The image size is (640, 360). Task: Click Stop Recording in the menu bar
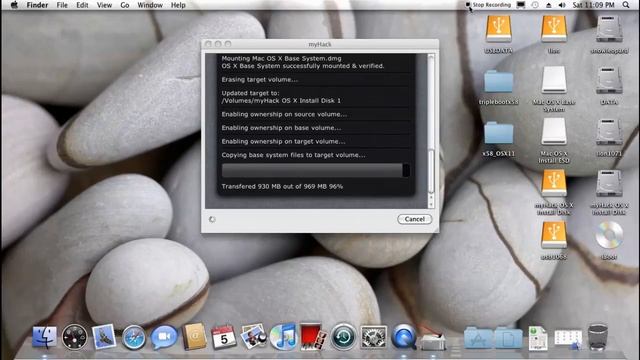(x=488, y=5)
